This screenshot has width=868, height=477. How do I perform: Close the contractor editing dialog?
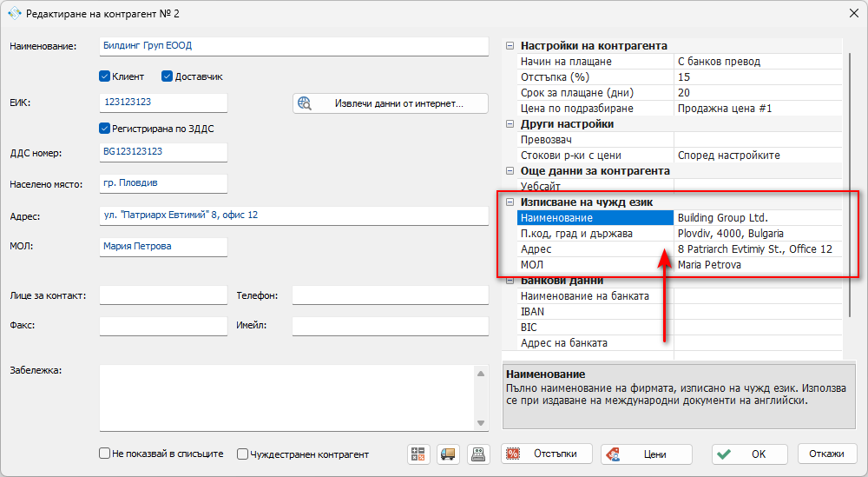click(853, 13)
